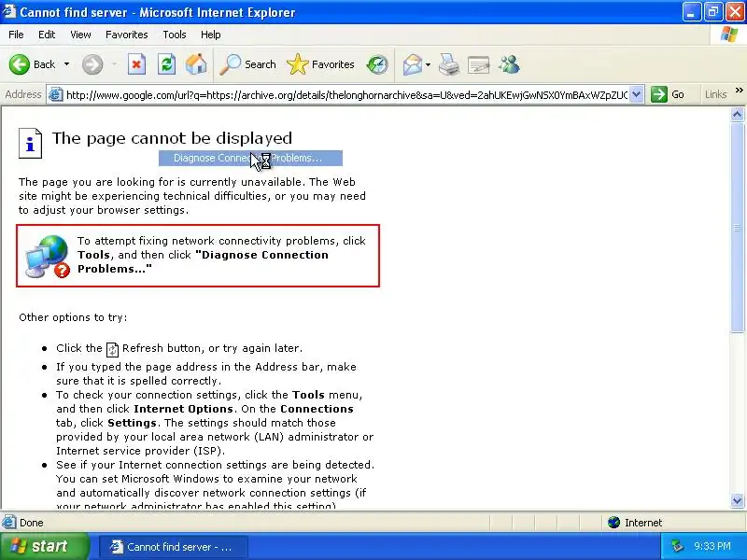Click the IE icon in title bar
Viewport: 747px width, 560px height.
(x=9, y=11)
